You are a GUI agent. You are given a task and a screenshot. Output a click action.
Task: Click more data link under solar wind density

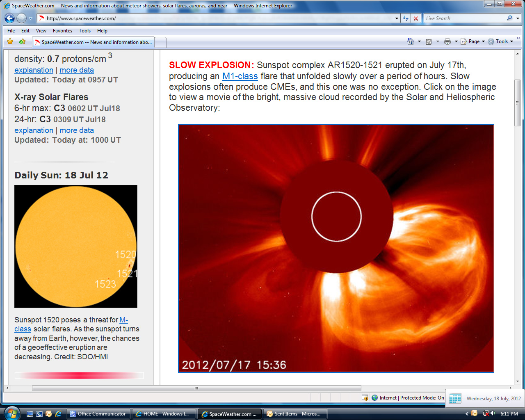tap(77, 70)
